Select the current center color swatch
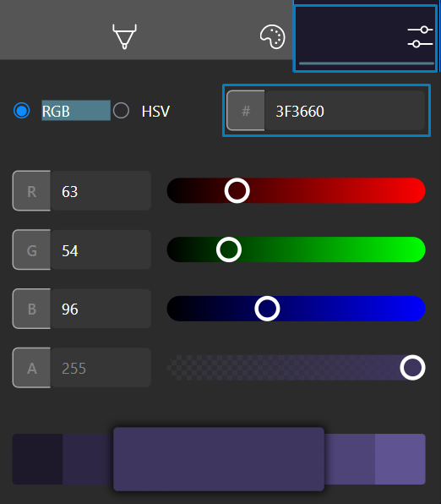This screenshot has height=504, width=441. point(219,459)
